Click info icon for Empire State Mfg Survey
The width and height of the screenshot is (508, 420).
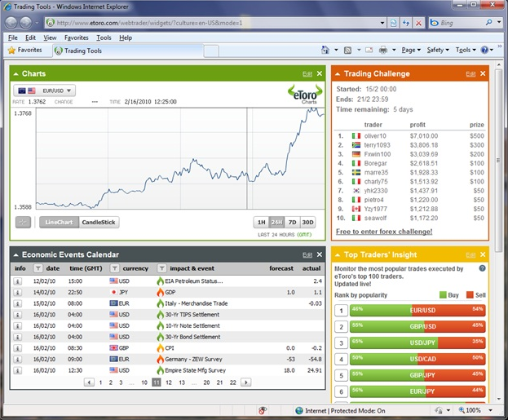(18, 370)
